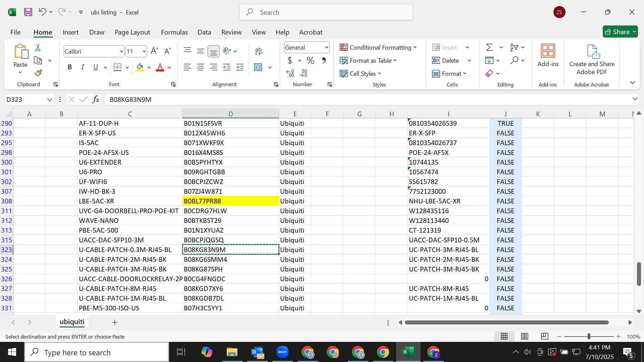Click the Sort and Filter icon
Image resolution: width=644 pixels, height=362 pixels.
pos(514,47)
